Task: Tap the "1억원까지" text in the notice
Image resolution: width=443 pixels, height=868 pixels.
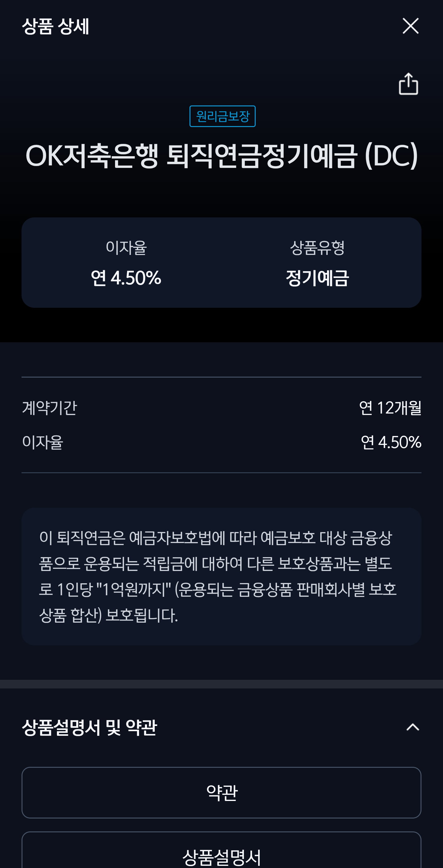Action: [x=134, y=589]
